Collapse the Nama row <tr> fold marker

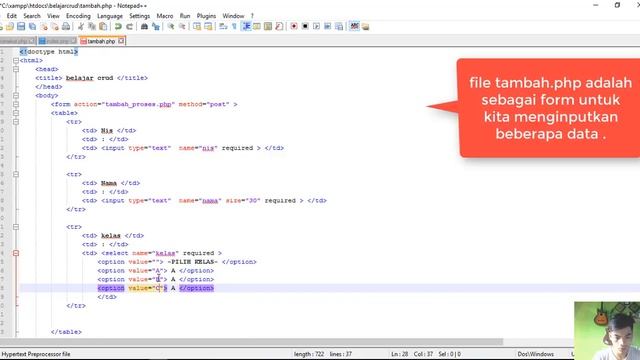[16, 174]
